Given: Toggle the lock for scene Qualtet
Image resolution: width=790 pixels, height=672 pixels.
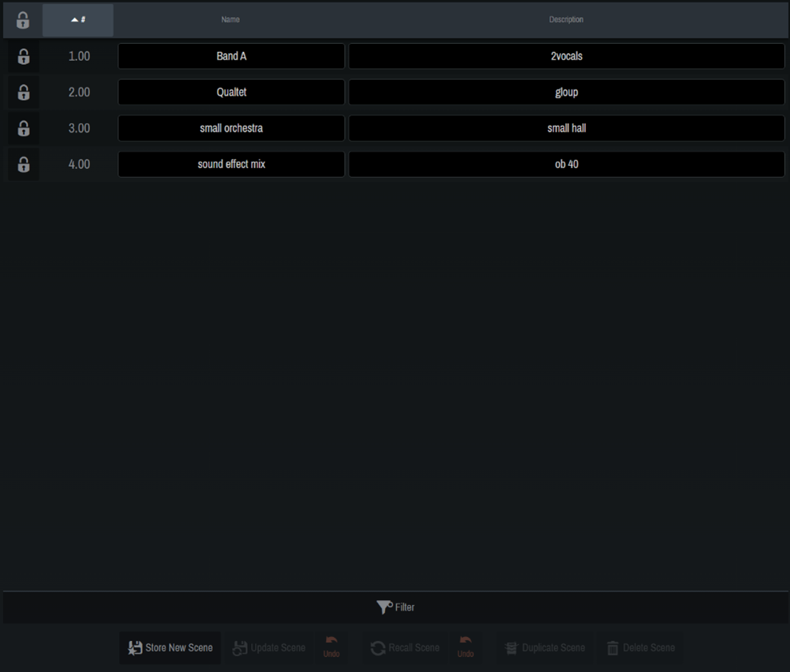Looking at the screenshot, I should point(22,92).
